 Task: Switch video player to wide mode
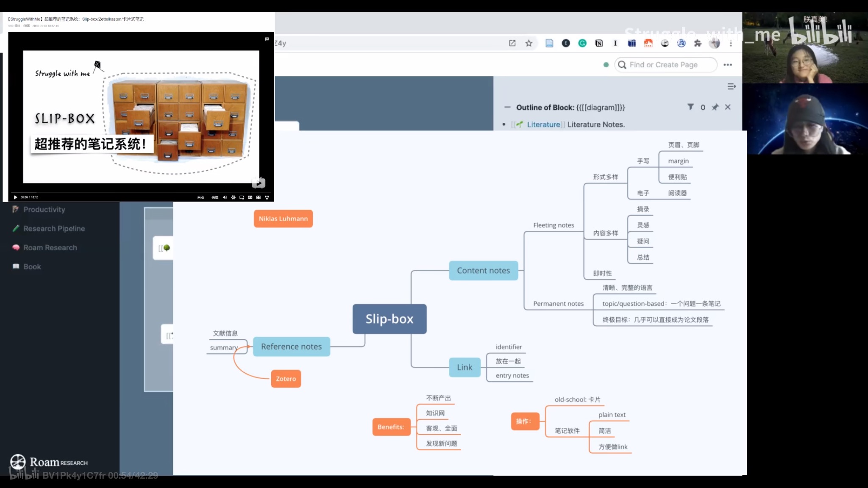[x=250, y=197]
